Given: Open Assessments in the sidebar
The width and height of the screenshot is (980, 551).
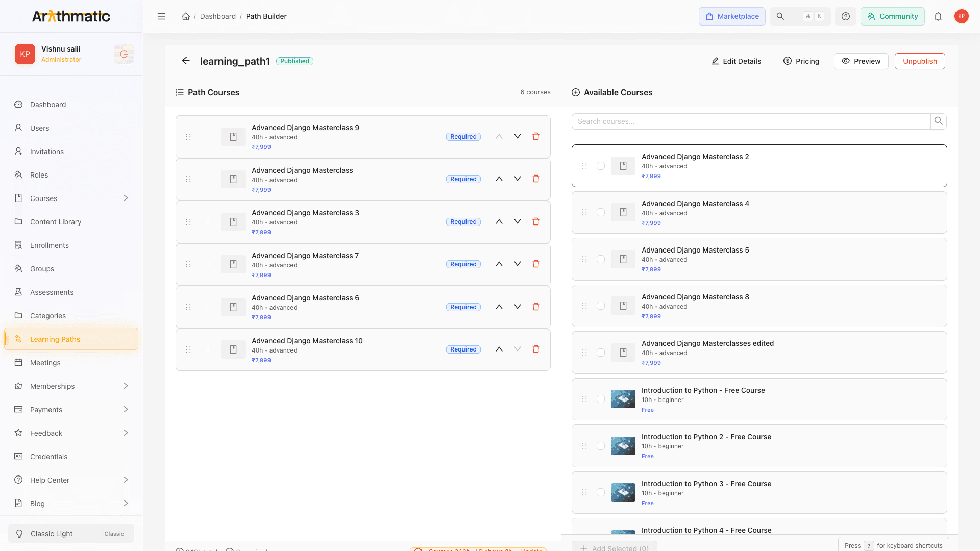Looking at the screenshot, I should [71, 292].
